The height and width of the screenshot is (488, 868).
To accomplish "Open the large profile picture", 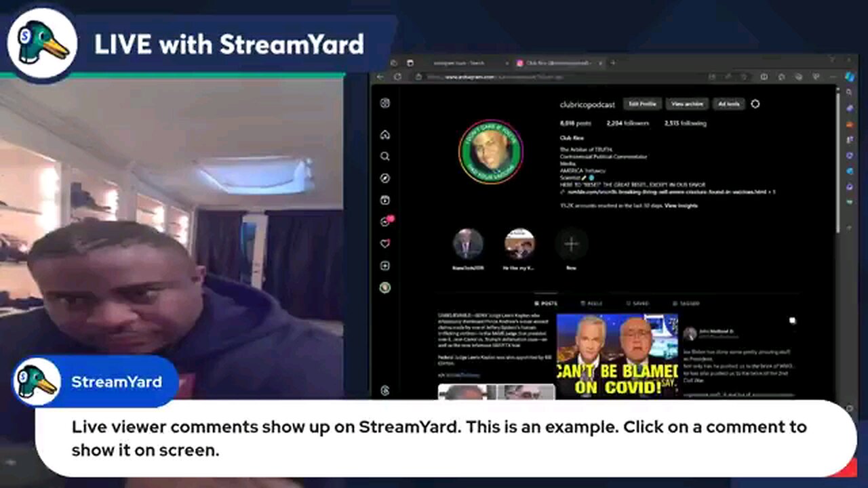I will [490, 152].
